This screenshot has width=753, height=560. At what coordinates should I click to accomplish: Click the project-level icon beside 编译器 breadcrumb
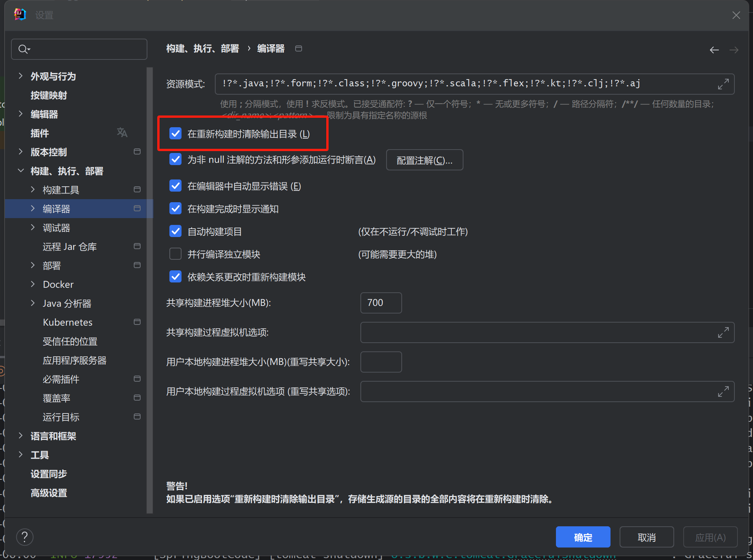(x=299, y=48)
